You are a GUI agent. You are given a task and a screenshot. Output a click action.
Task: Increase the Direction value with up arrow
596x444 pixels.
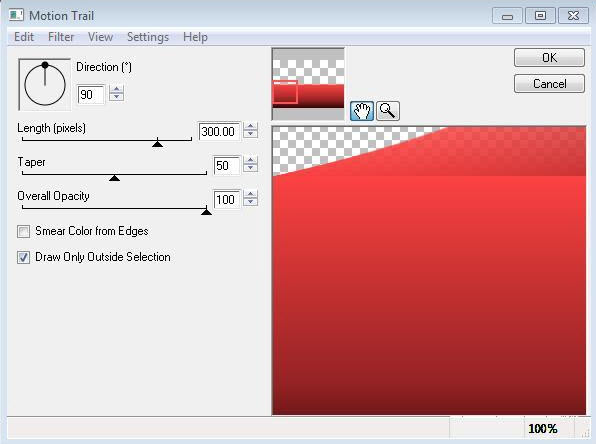point(116,89)
